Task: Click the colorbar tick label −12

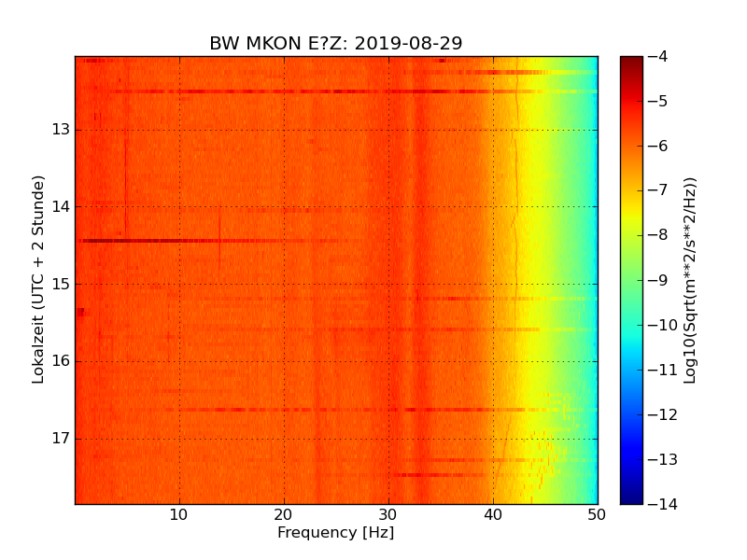Action: (663, 414)
